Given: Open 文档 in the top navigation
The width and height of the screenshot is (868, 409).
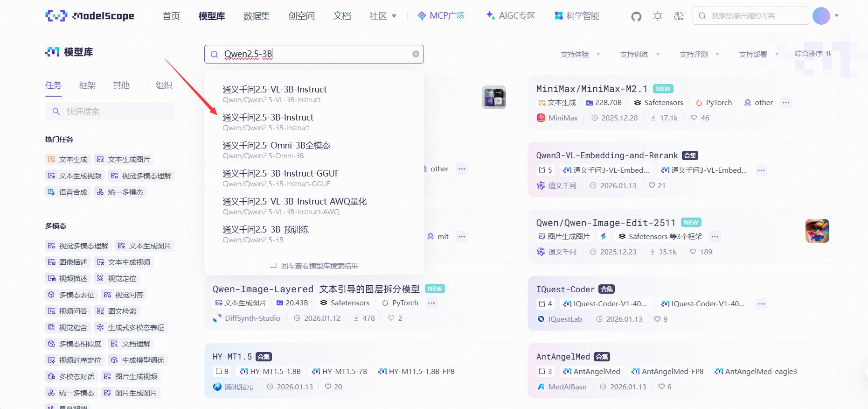Looking at the screenshot, I should coord(342,16).
